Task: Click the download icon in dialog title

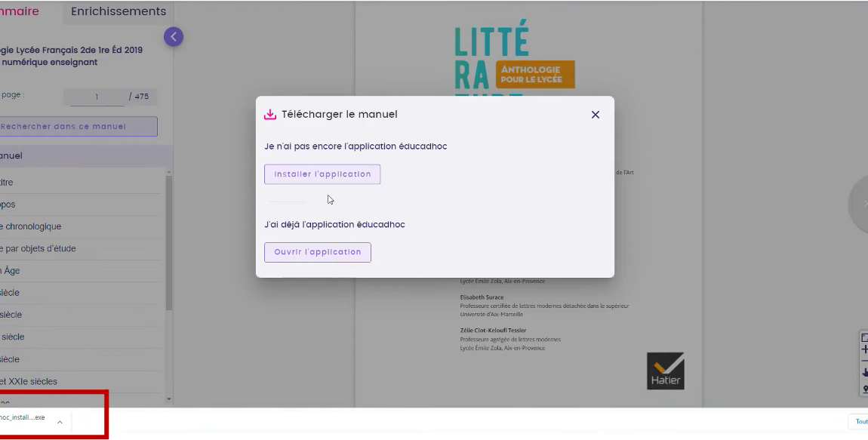Action: pyautogui.click(x=269, y=115)
